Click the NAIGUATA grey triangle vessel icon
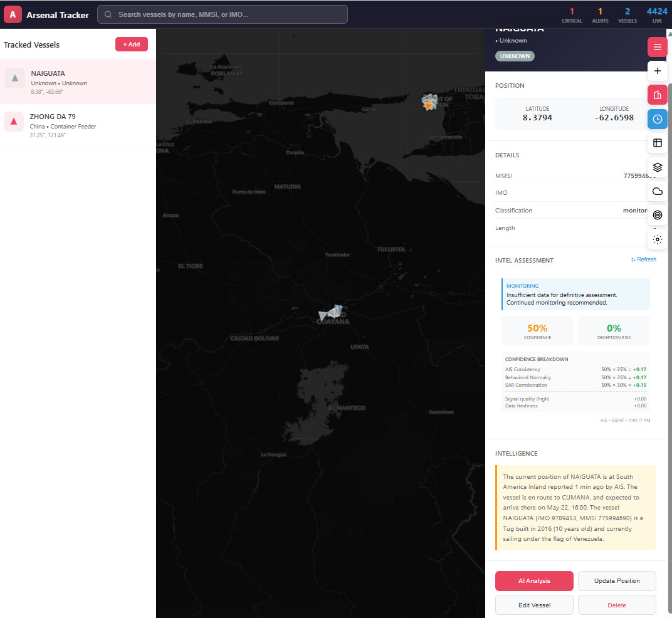 (x=15, y=78)
